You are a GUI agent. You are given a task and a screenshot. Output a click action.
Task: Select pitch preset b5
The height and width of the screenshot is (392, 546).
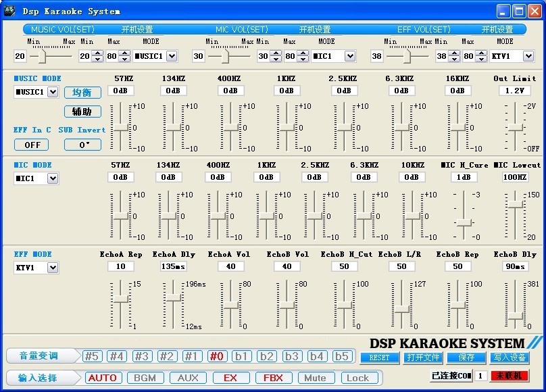(x=344, y=355)
